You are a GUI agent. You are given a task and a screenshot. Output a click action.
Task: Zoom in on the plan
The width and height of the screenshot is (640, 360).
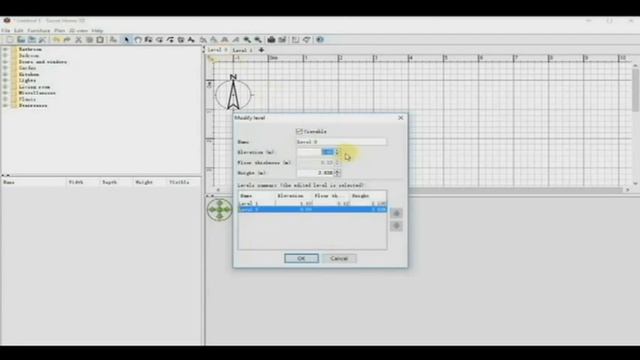tap(247, 40)
